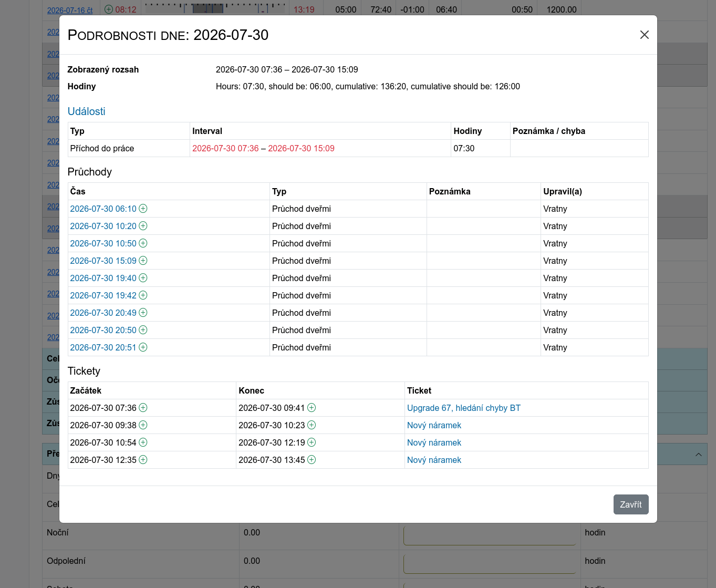Click plus icon beside 10:20 passage time
The width and height of the screenshot is (716, 588).
click(143, 226)
